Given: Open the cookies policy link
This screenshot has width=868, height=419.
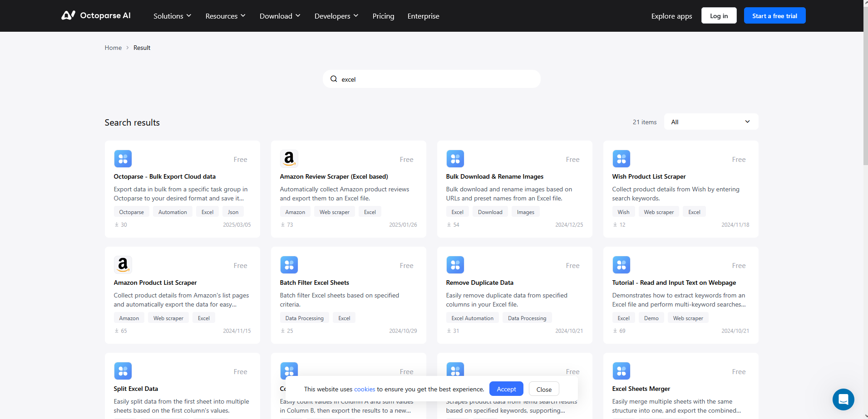Looking at the screenshot, I should click(365, 389).
